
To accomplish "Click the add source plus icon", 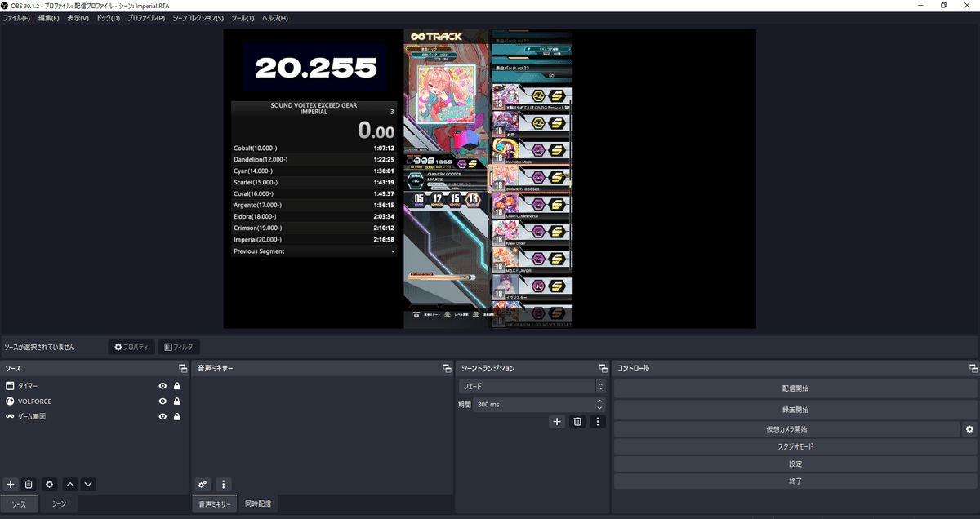I will click(x=11, y=484).
